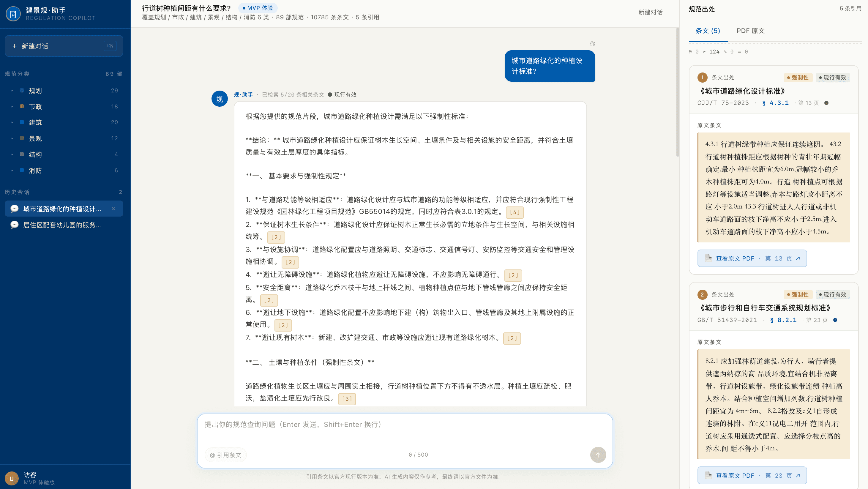Screen dimensions: 868x489
Task: Click the 现行有效 tag on second card
Action: [x=833, y=294]
